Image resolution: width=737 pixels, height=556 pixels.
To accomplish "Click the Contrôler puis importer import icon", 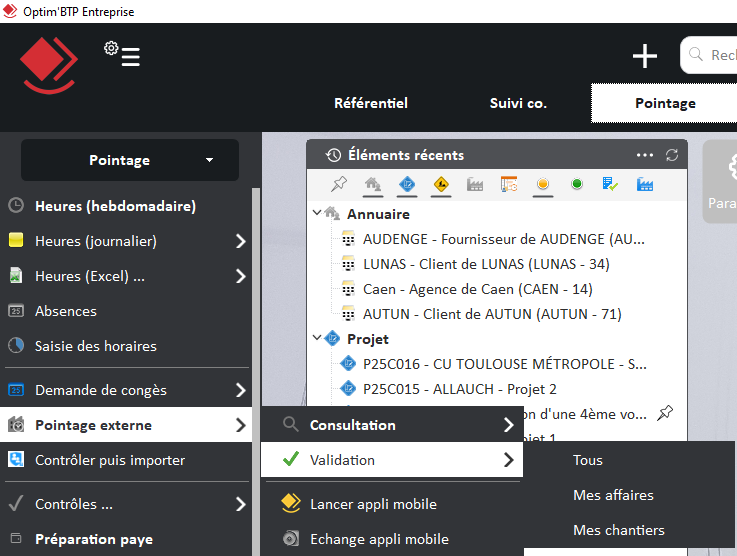I will (16, 459).
